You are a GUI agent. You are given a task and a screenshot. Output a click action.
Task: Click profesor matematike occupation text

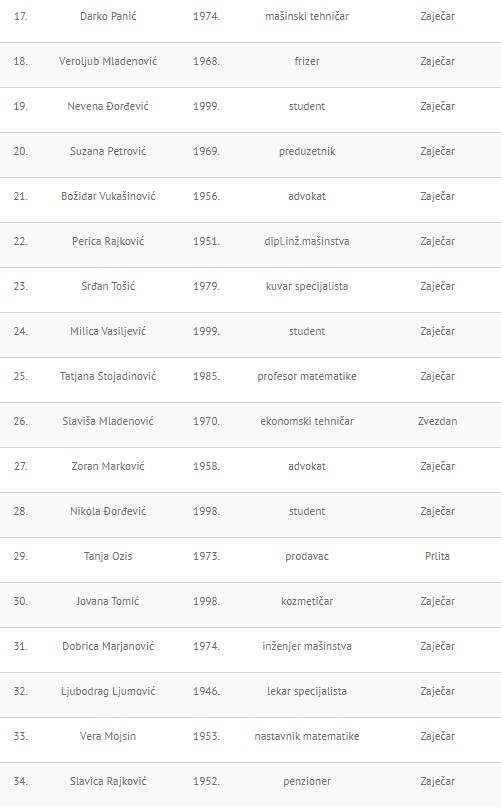307,376
